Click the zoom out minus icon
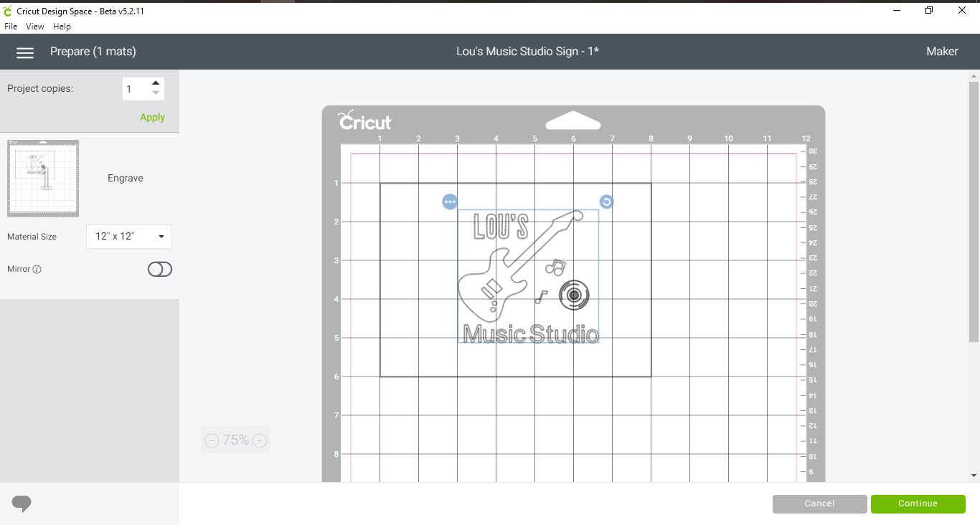This screenshot has height=525, width=980. tap(212, 440)
